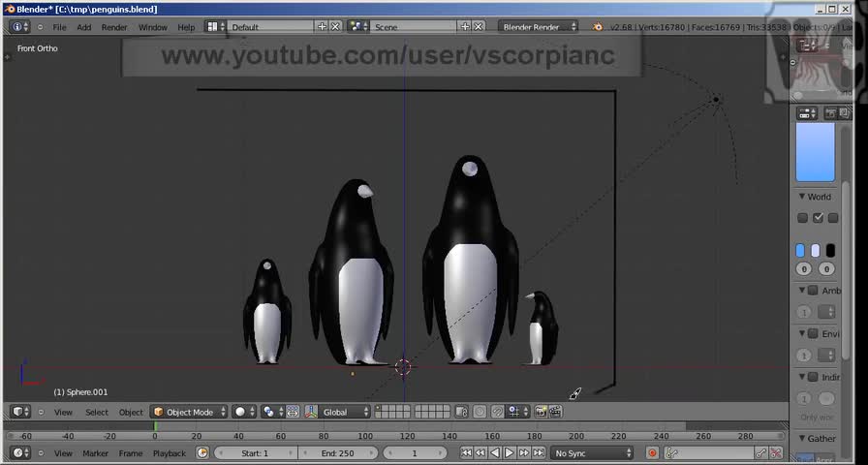The image size is (868, 465).
Task: Toggle manipulate center points icon
Action: point(293,412)
